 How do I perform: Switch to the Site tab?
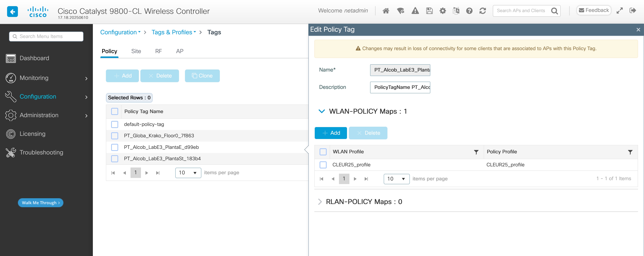[136, 51]
